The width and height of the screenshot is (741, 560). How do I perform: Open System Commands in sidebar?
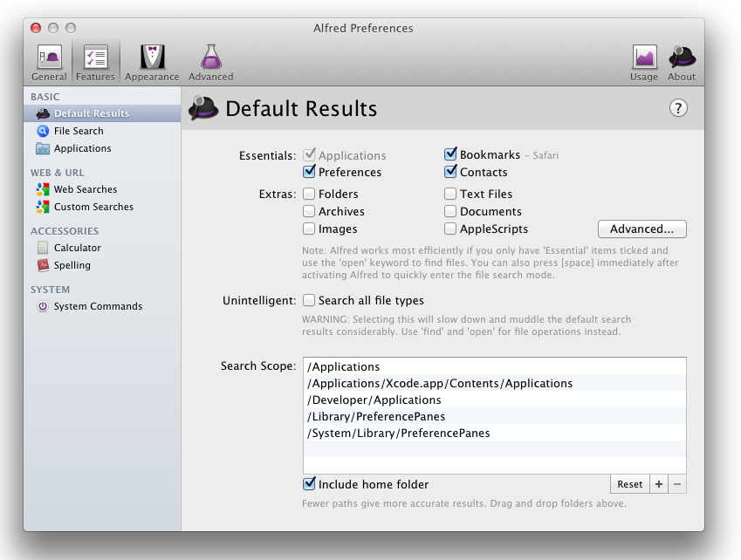tap(102, 306)
